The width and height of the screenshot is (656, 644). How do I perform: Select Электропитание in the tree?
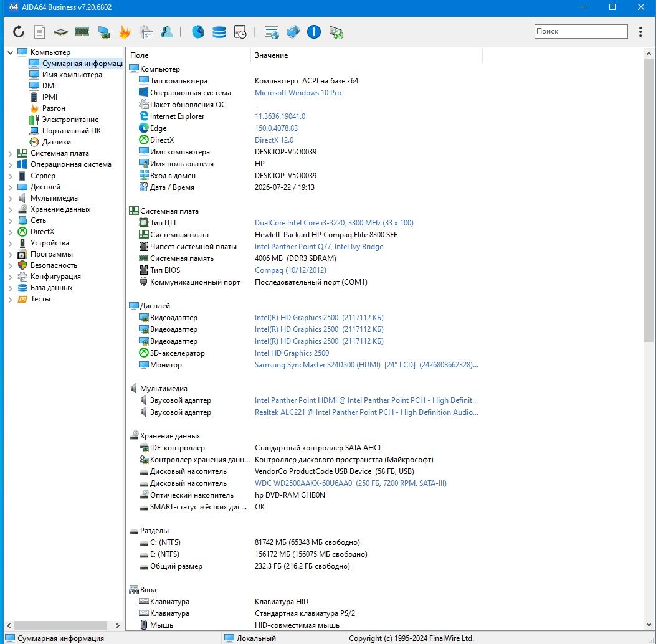point(70,120)
